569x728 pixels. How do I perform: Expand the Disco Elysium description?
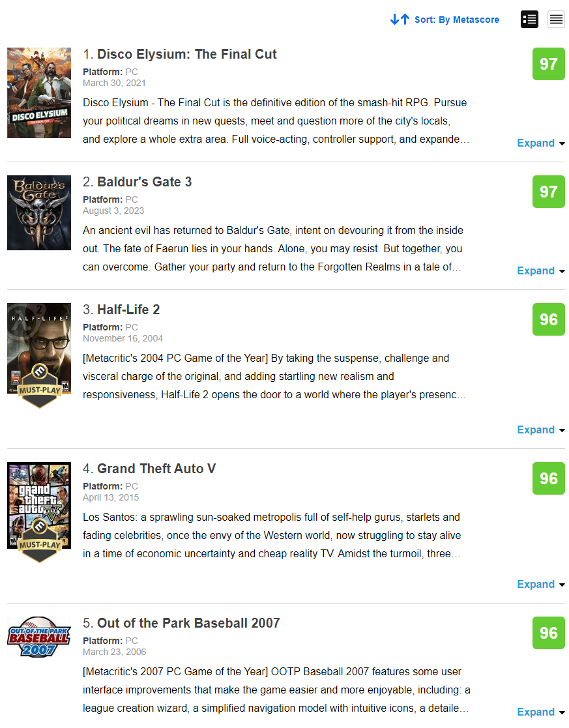click(541, 143)
